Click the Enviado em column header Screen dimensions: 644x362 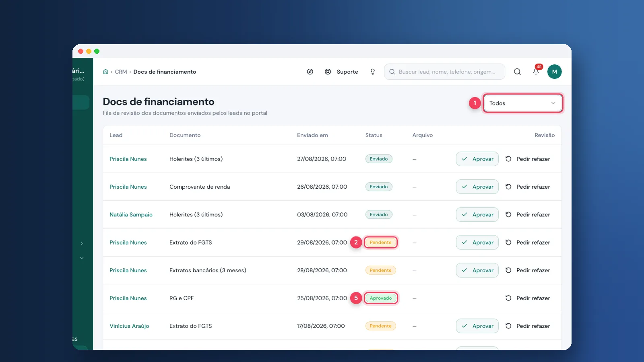(312, 135)
